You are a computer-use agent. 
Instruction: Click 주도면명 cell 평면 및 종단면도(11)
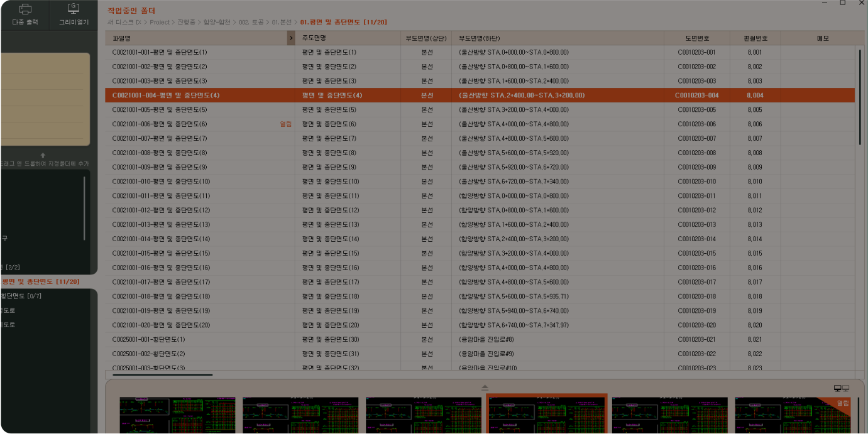[331, 196]
